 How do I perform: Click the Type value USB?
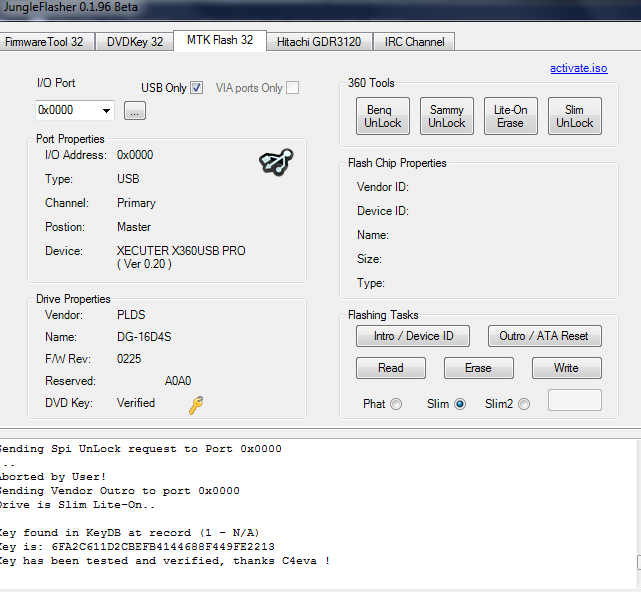128,179
